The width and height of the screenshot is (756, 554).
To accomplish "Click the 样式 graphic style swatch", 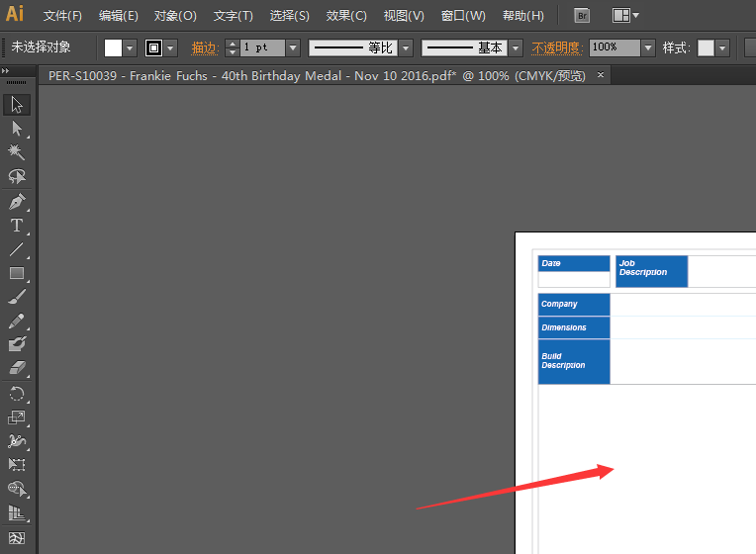I will click(706, 48).
